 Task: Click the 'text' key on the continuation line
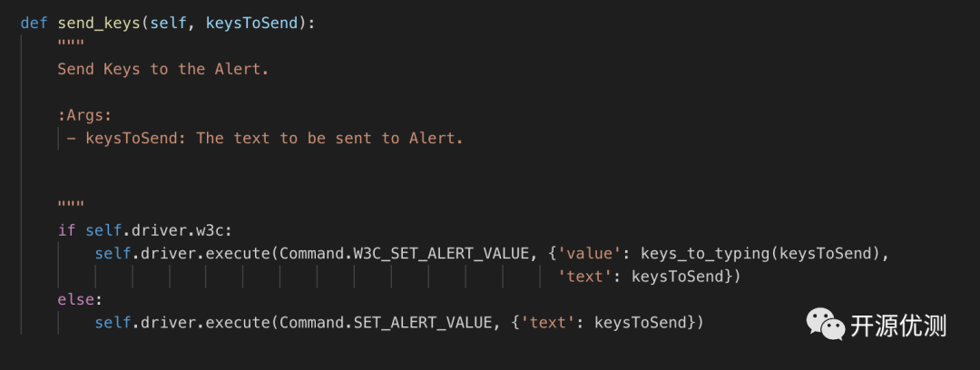coord(585,277)
